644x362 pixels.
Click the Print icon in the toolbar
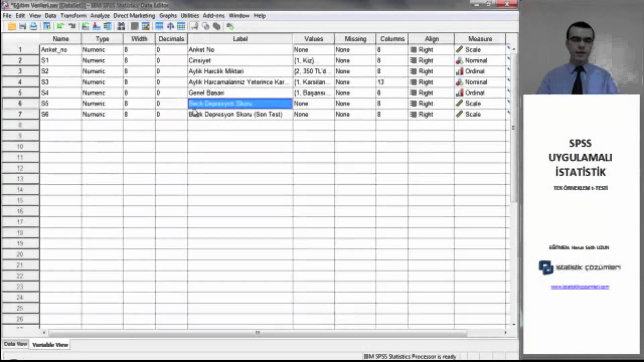[x=33, y=26]
